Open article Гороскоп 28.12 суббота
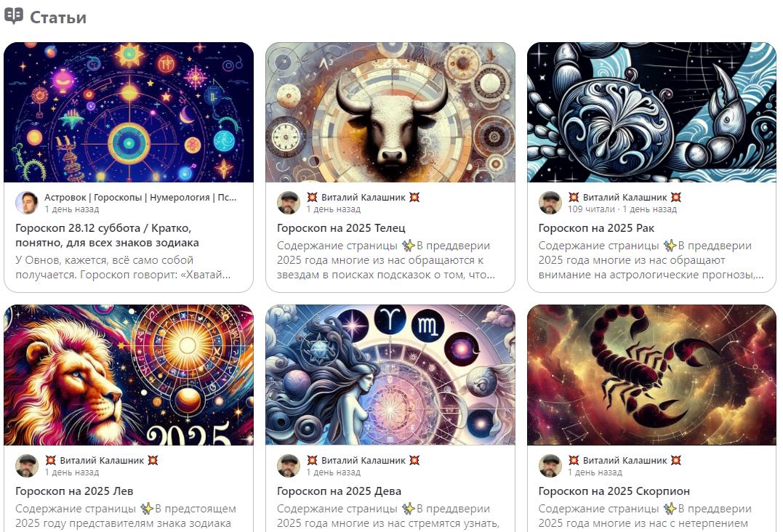This screenshot has width=783, height=532. (107, 235)
